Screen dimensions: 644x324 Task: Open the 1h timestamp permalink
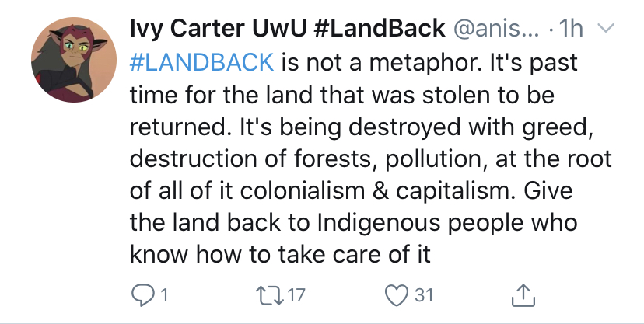point(571,28)
